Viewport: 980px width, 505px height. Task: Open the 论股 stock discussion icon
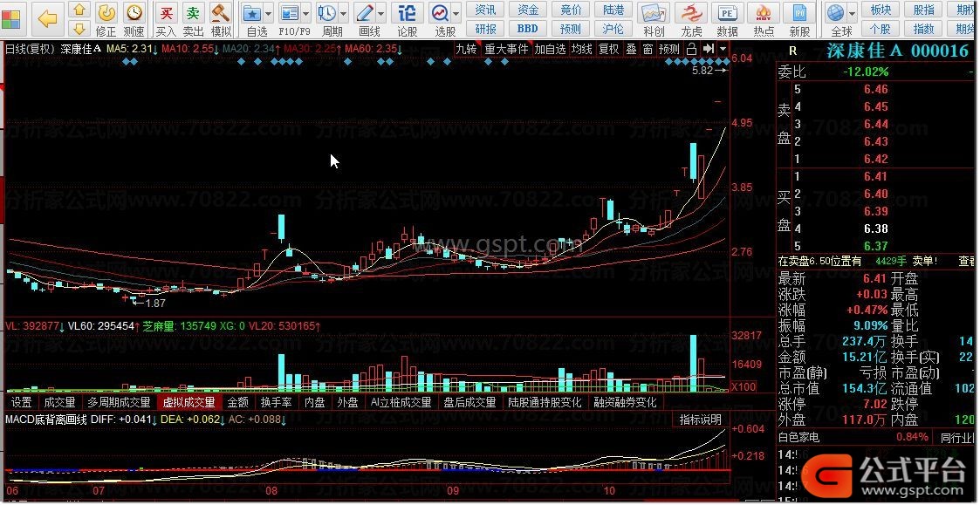click(408, 12)
